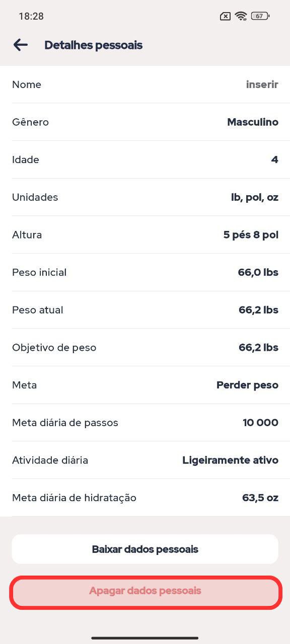Tap the Wi-Fi status icon

coord(241,16)
